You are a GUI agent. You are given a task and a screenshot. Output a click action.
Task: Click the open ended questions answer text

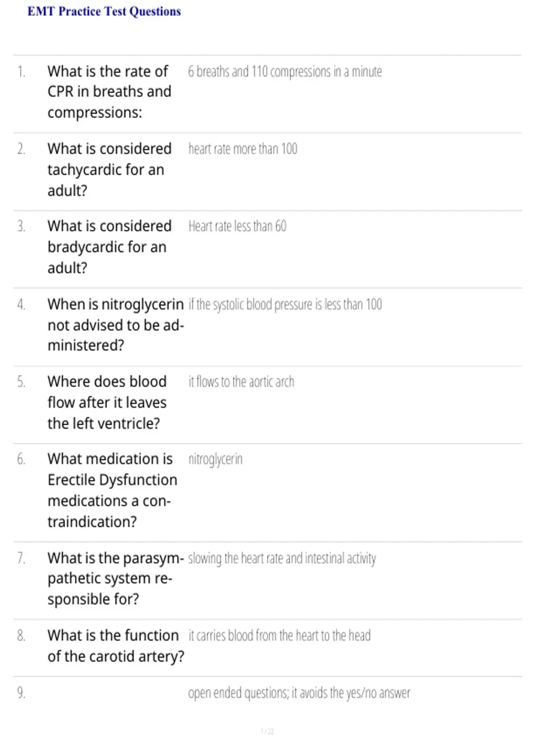click(299, 693)
